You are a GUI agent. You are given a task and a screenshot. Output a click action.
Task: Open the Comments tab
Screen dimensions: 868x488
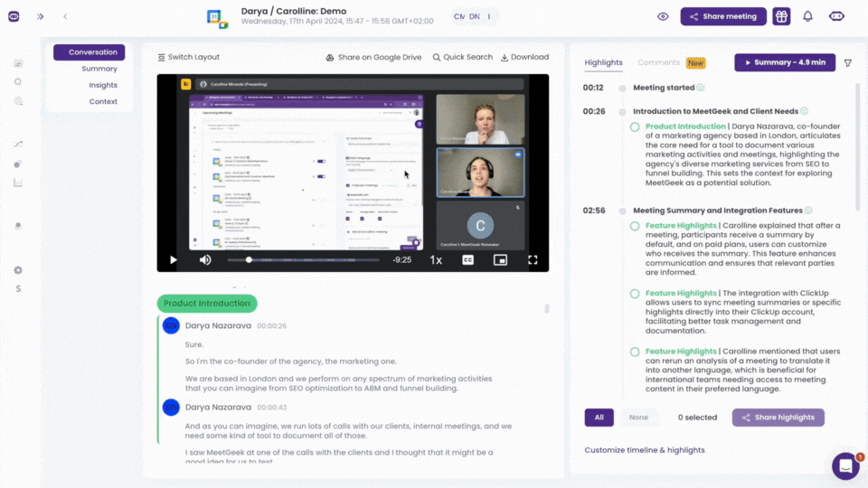click(659, 62)
